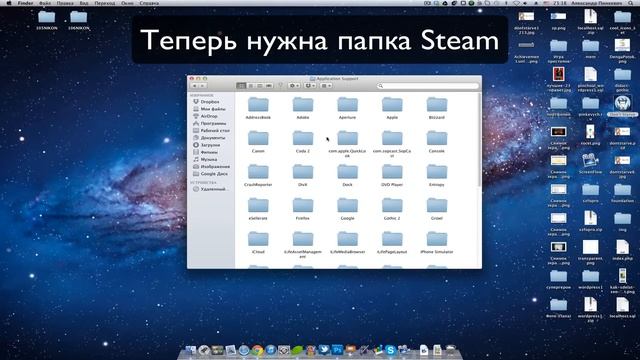Open the Twitter app from the Dock

(324, 350)
